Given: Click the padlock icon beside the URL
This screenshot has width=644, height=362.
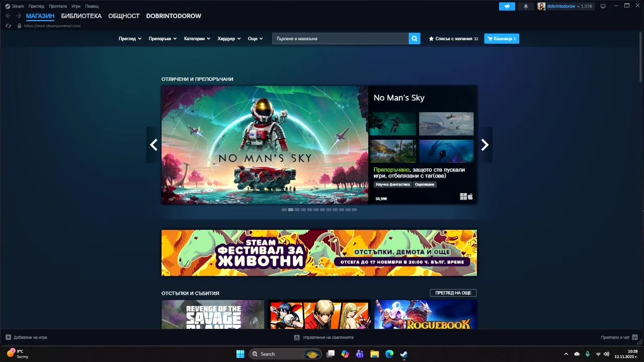Looking at the screenshot, I should click(19, 26).
